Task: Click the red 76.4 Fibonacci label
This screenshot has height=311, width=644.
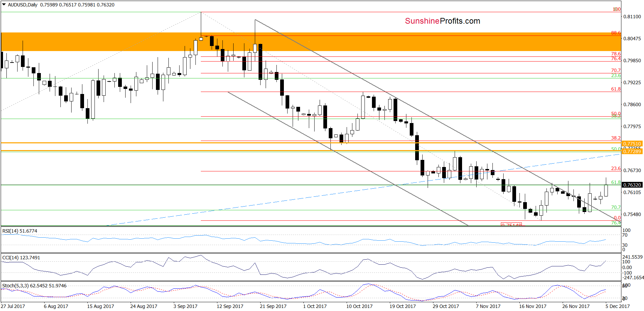Action: 616,58
